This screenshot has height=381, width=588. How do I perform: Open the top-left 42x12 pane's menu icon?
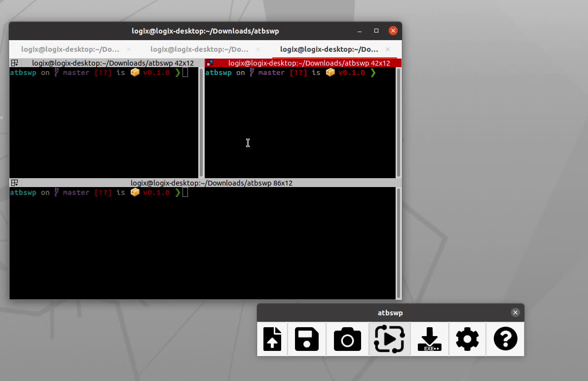pos(15,63)
